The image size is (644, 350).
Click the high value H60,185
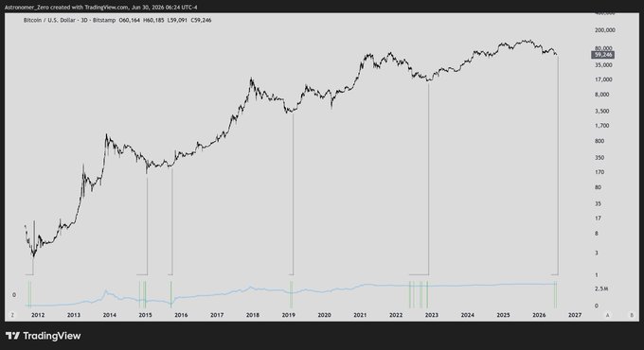click(153, 20)
